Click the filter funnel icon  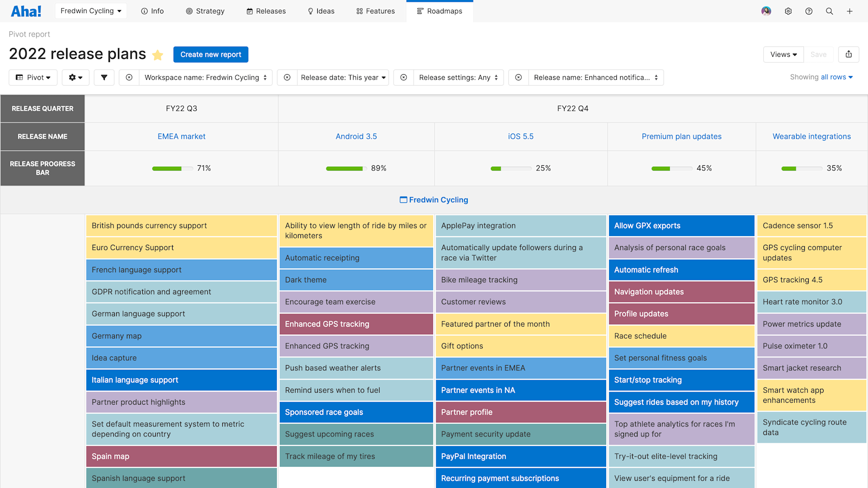[104, 77]
